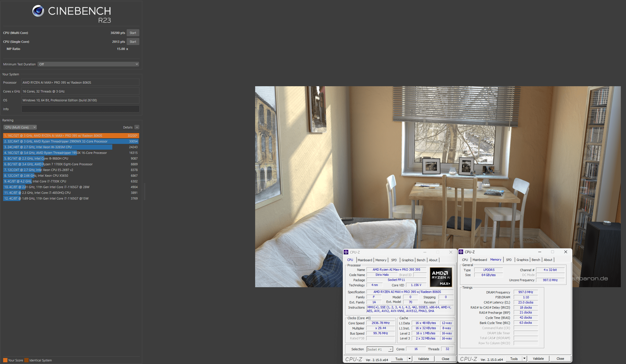Screen dimensions: 626x364
Task: Select ranking row Threadripper 2990WX 32-Core
Action: click(x=71, y=141)
